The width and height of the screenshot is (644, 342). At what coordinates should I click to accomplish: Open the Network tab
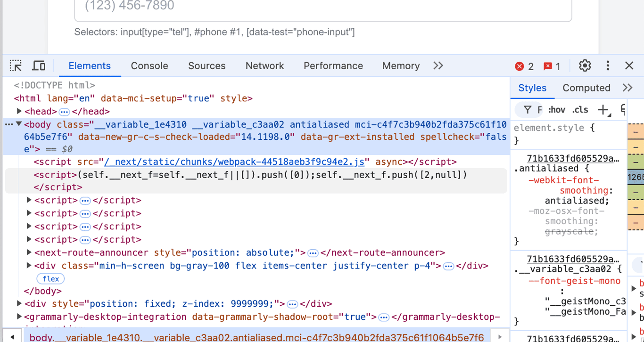tap(264, 66)
